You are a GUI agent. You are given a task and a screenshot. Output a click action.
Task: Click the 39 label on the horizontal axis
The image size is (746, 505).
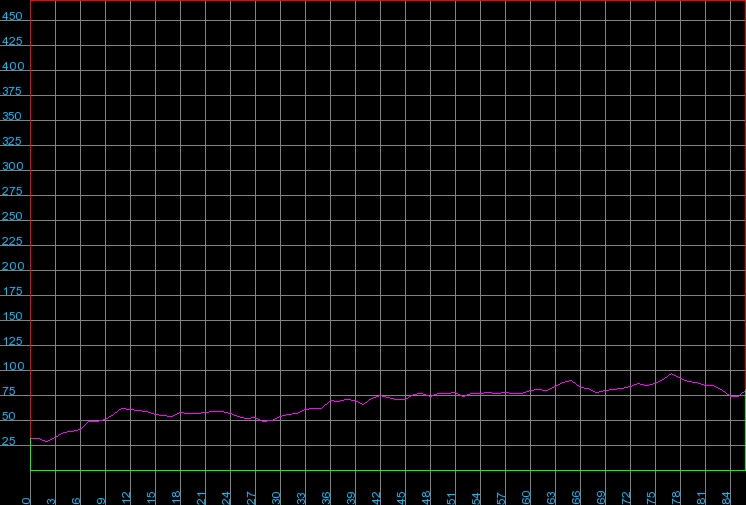[x=351, y=498]
